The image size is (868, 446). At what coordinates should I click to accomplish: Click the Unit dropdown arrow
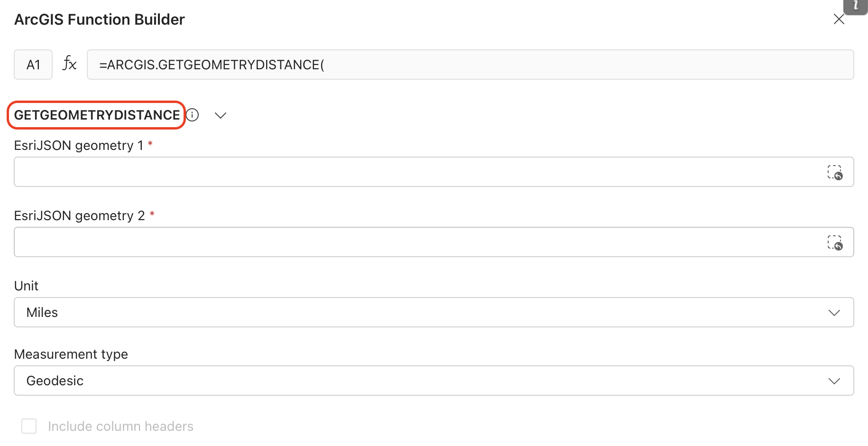point(834,313)
